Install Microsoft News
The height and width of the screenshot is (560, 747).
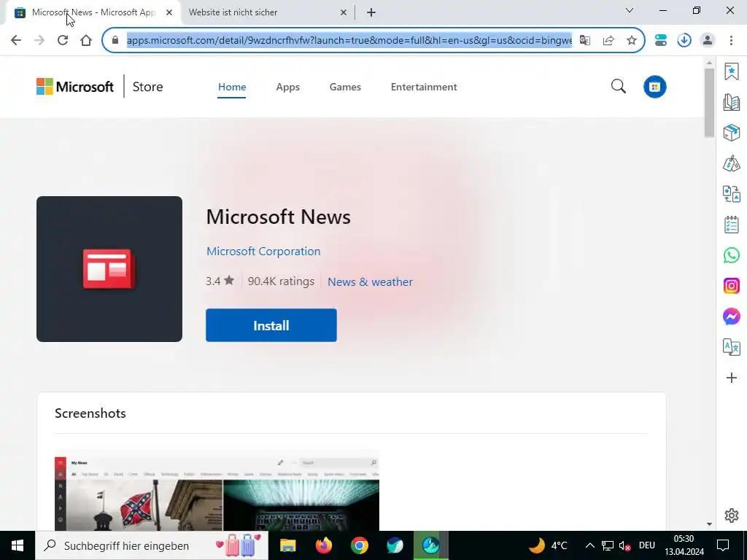pos(271,325)
